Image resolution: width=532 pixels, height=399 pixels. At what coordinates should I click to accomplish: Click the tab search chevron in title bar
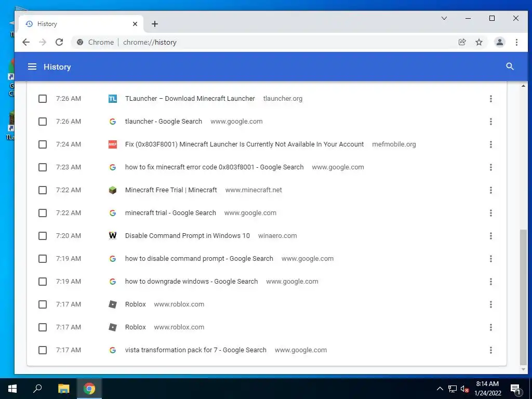coord(444,18)
